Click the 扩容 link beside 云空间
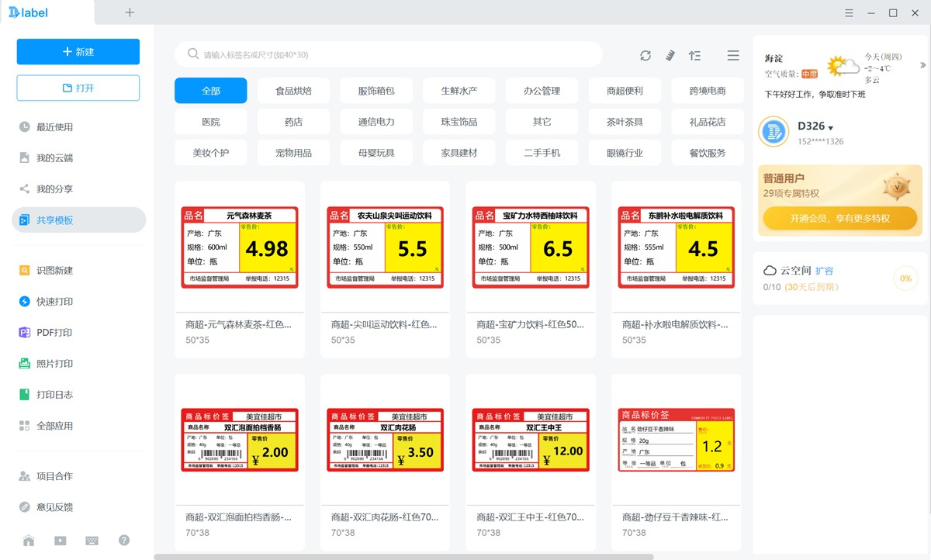The height and width of the screenshot is (560, 931). click(x=825, y=271)
